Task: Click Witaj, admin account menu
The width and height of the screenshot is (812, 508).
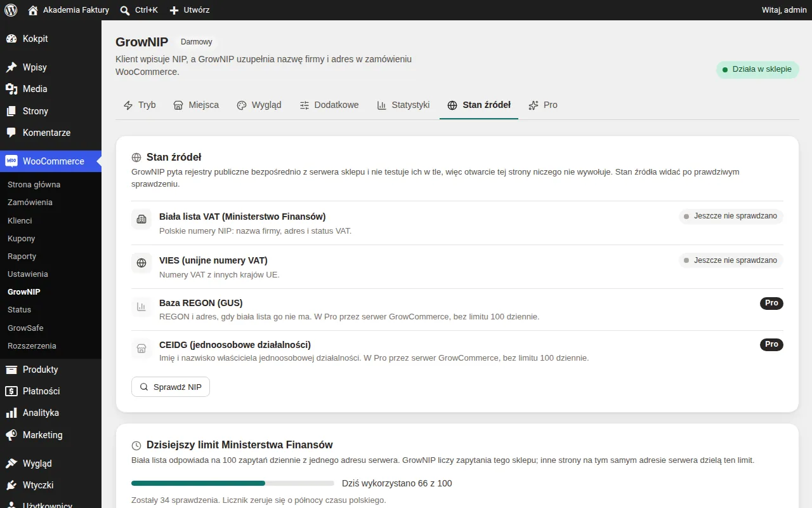Action: pos(784,10)
